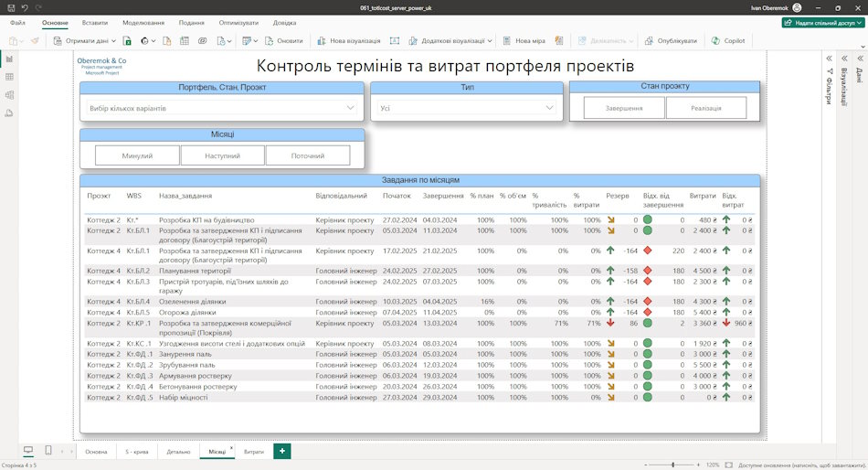Image resolution: width=868 pixels, height=470 pixels.
Task: Toggle the Завершення project state slicer button
Action: point(624,108)
